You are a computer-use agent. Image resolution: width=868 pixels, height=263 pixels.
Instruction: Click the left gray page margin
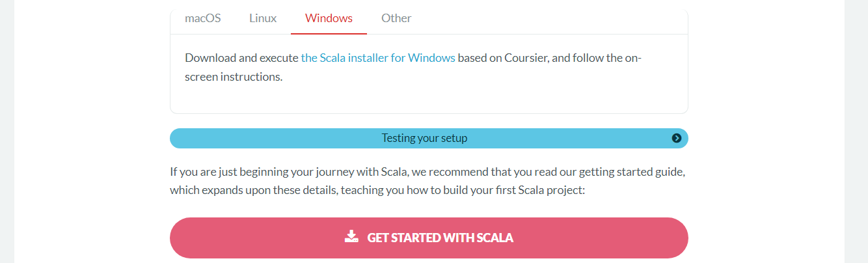tap(7, 131)
